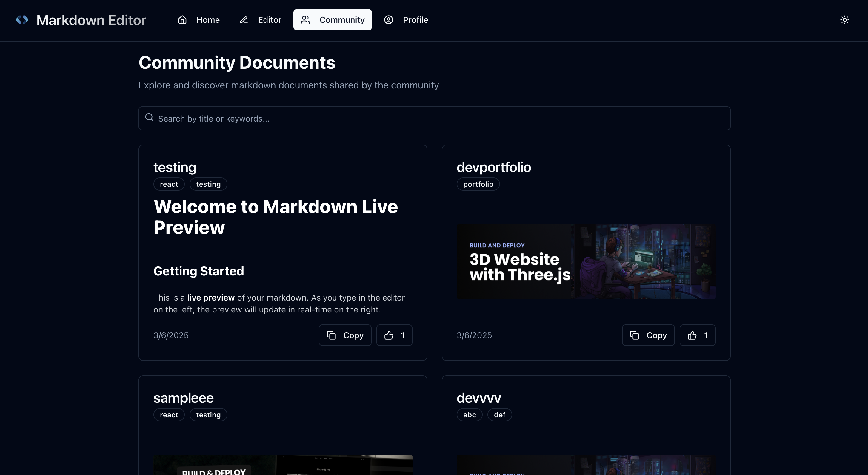The width and height of the screenshot is (868, 475).
Task: Click the magnifier icon in the search bar
Action: point(149,117)
